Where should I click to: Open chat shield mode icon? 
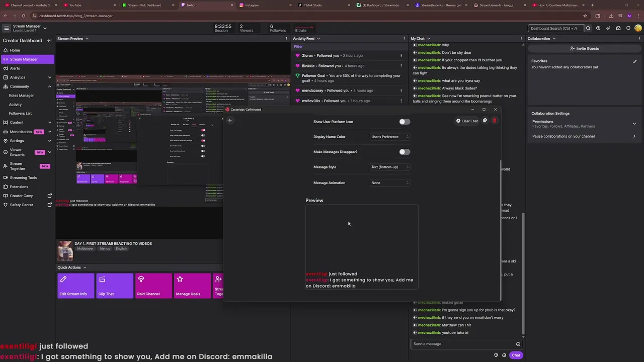(496, 355)
